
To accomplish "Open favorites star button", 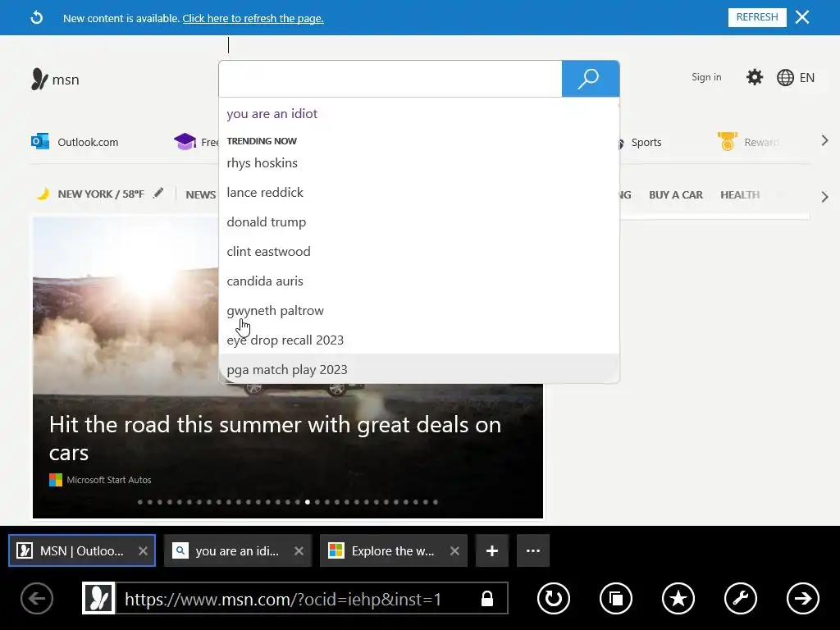I will [678, 598].
